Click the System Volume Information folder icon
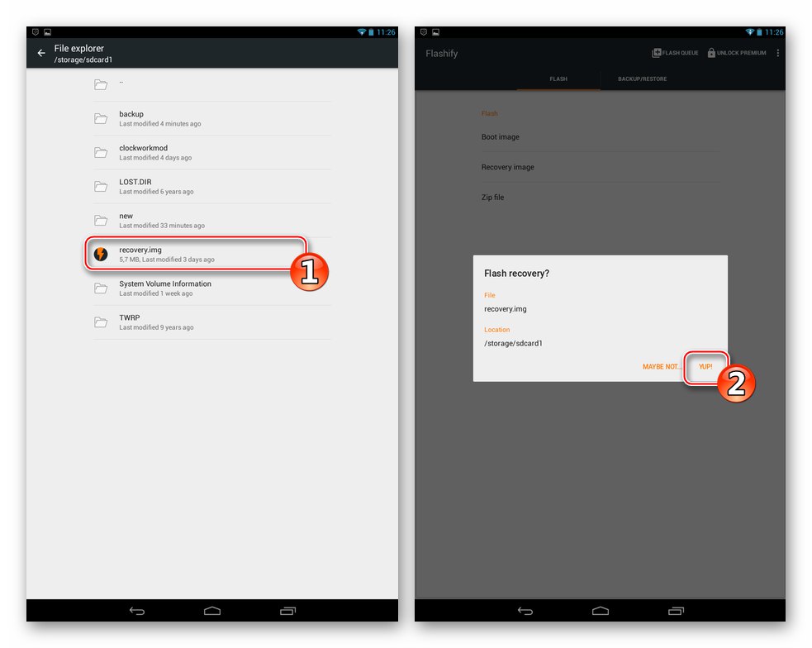Viewport: 812px width, 648px height. coord(101,288)
